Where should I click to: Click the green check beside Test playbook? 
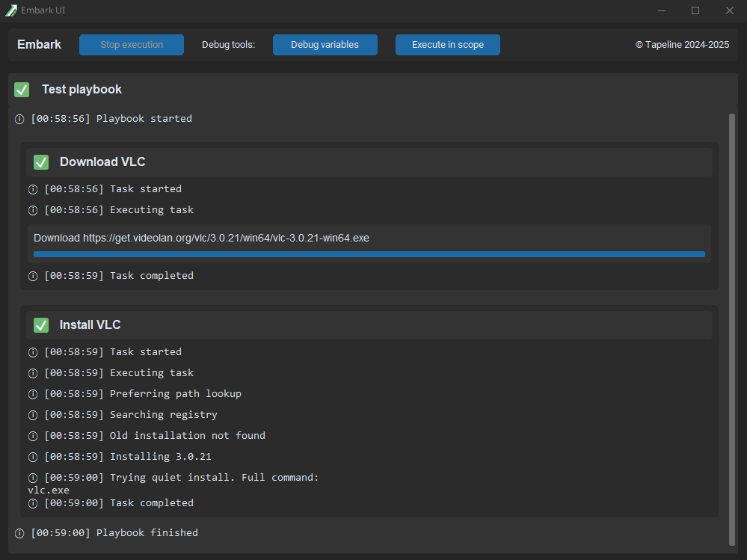tap(22, 90)
